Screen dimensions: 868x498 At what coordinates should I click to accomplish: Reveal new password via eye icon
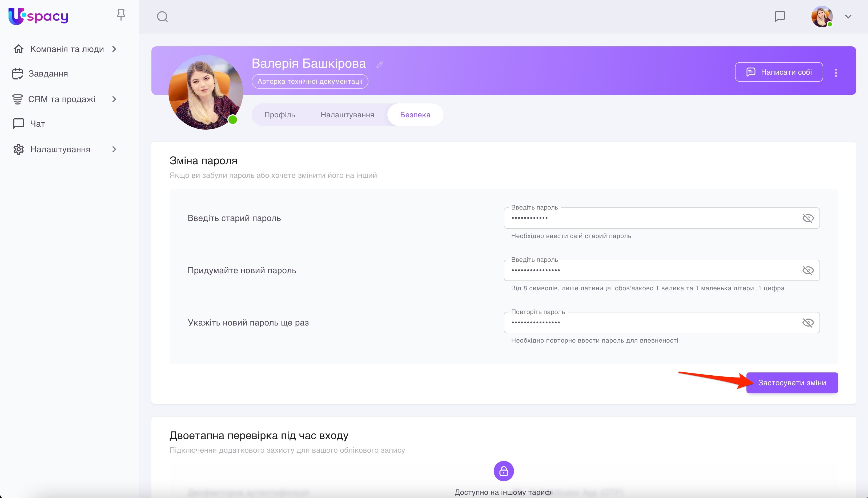(808, 271)
